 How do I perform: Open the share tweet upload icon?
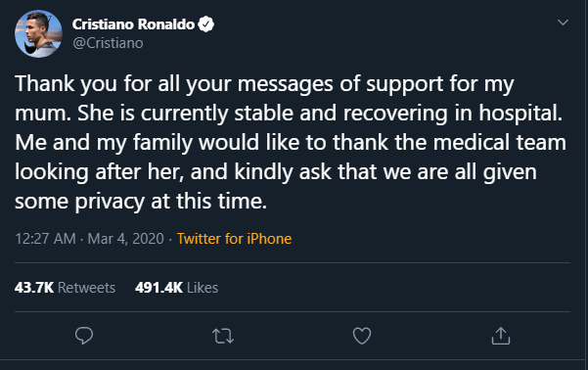click(501, 336)
